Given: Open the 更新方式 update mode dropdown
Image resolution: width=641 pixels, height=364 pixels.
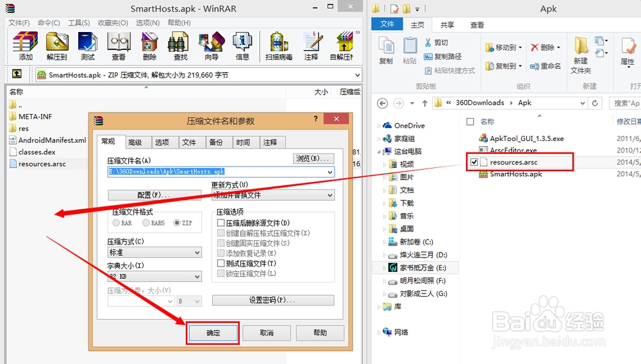Looking at the screenshot, I should [329, 195].
